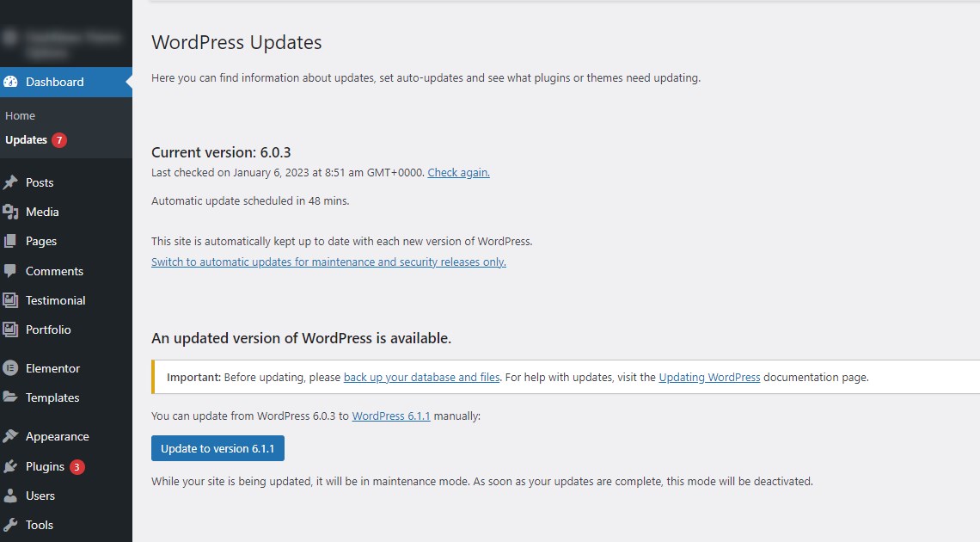Open the Updating WordPress documentation link
This screenshot has width=980, height=542.
[x=709, y=377]
